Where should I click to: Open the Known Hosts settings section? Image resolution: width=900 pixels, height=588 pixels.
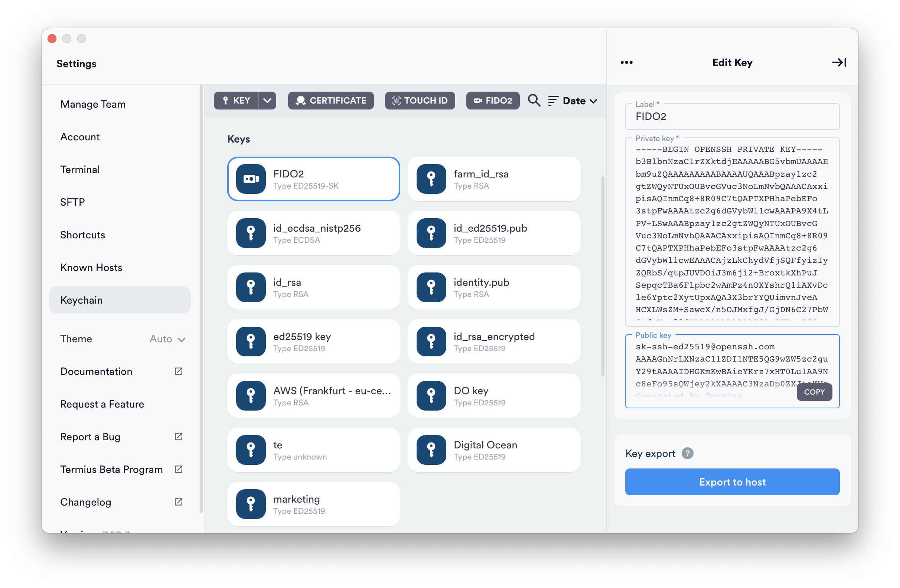(x=91, y=267)
